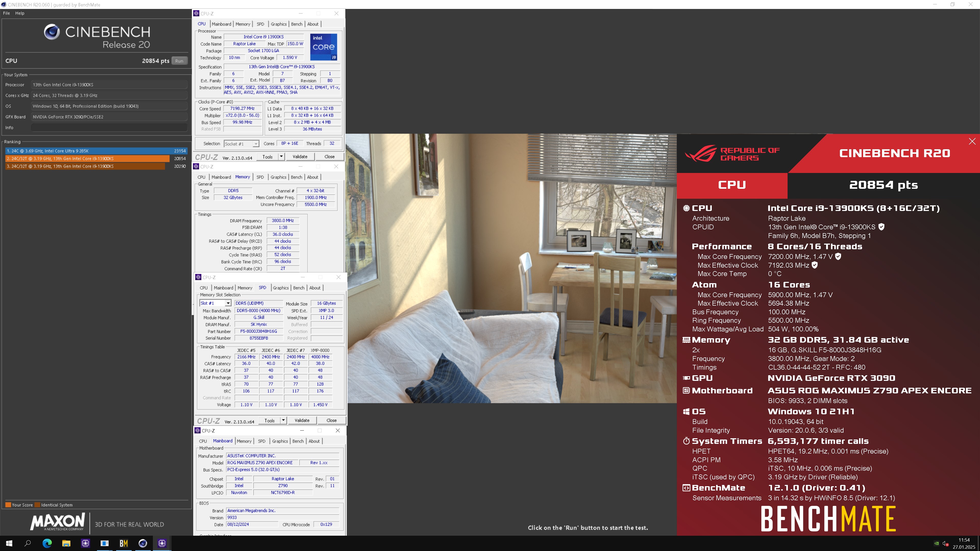Click the BenchMate Memory section icon
This screenshot has width=980, height=551.
(x=686, y=340)
